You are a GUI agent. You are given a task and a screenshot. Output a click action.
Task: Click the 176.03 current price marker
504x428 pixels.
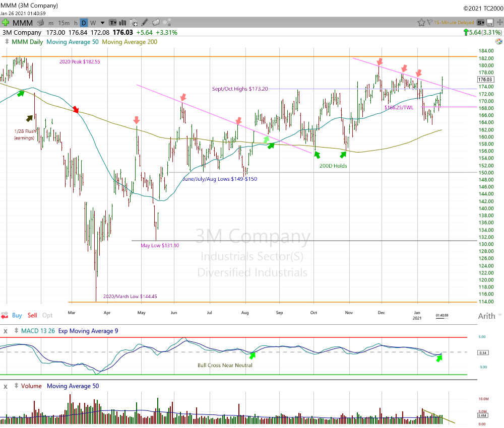point(485,80)
